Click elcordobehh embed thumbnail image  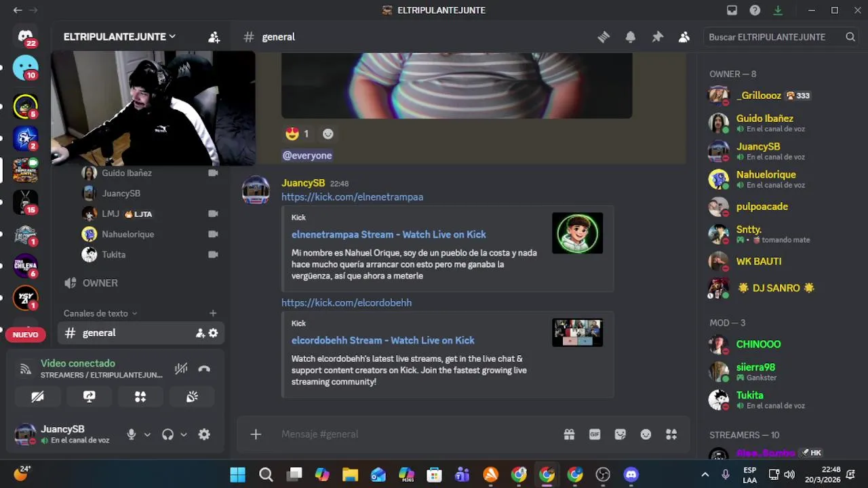pos(577,333)
